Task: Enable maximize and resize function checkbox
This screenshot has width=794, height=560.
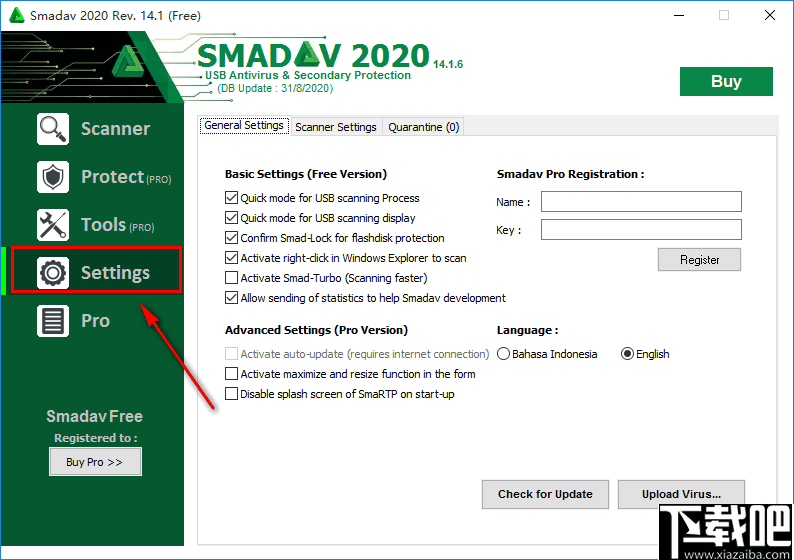Action: coord(231,374)
